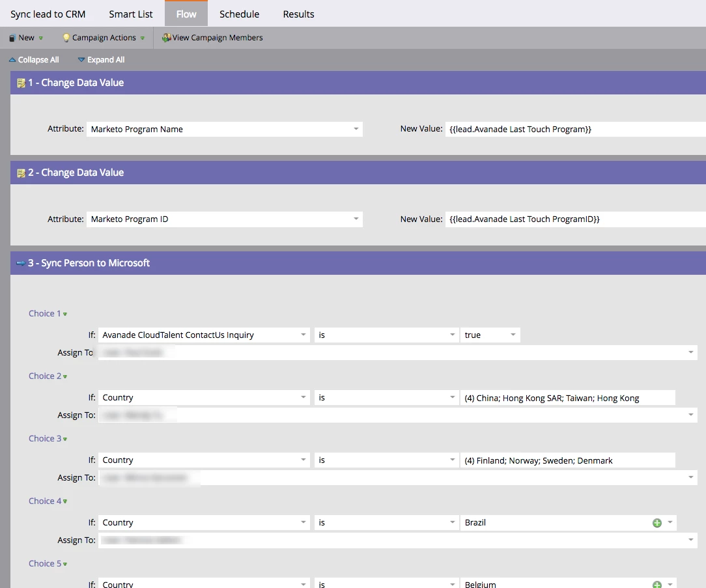Click green plus icon next to Brazil
This screenshot has width=706, height=588.
pos(657,523)
